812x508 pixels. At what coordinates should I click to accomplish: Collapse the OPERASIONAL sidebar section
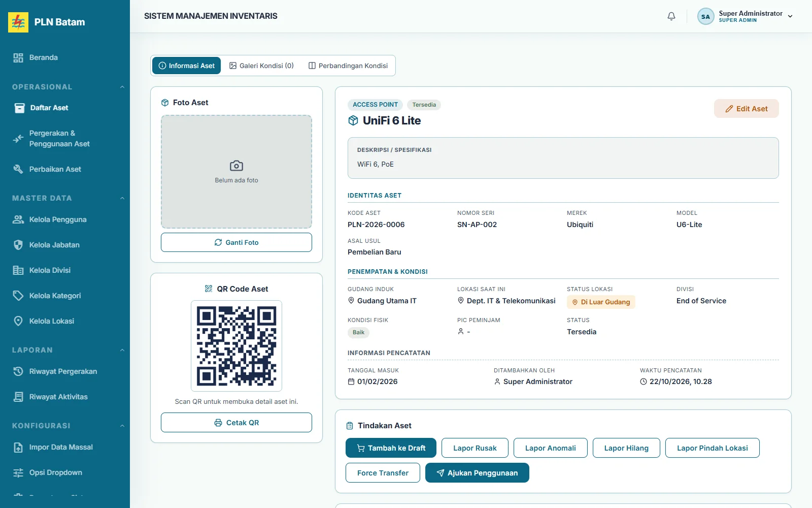pyautogui.click(x=122, y=87)
